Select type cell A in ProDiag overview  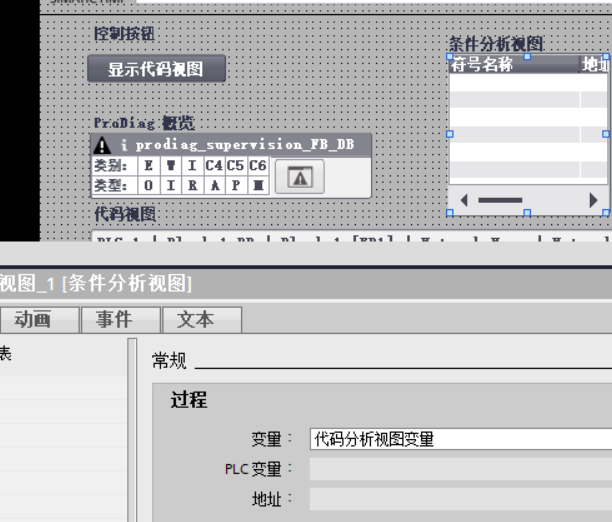coord(214,185)
